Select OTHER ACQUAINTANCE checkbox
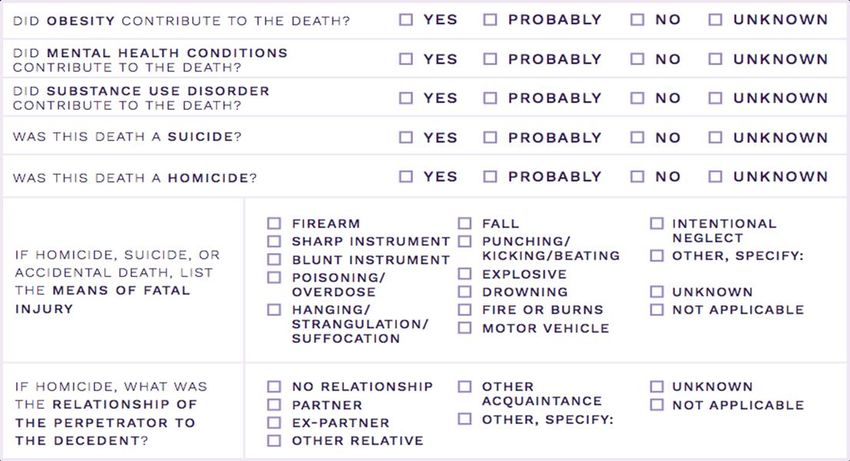The image size is (850, 461). [465, 387]
